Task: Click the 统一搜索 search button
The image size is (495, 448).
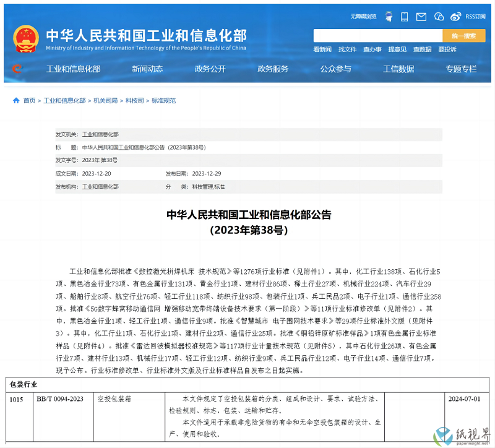Action: tap(464, 36)
